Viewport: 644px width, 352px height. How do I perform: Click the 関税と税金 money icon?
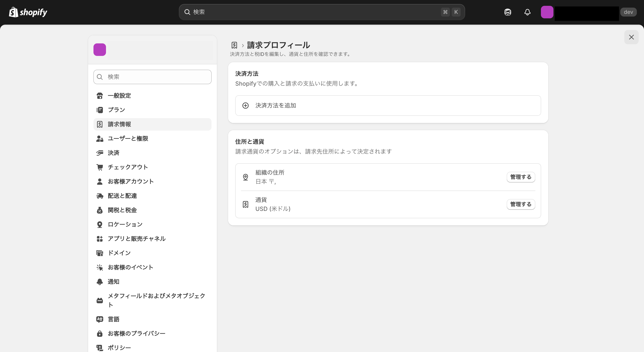(100, 210)
